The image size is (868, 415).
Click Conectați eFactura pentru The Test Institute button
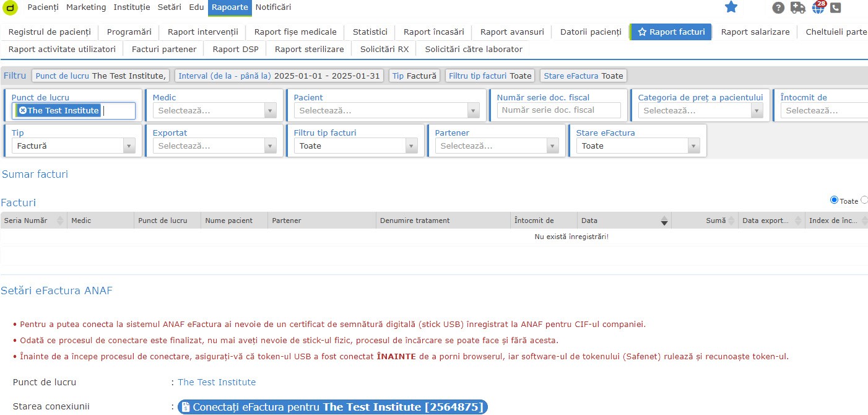click(x=333, y=407)
